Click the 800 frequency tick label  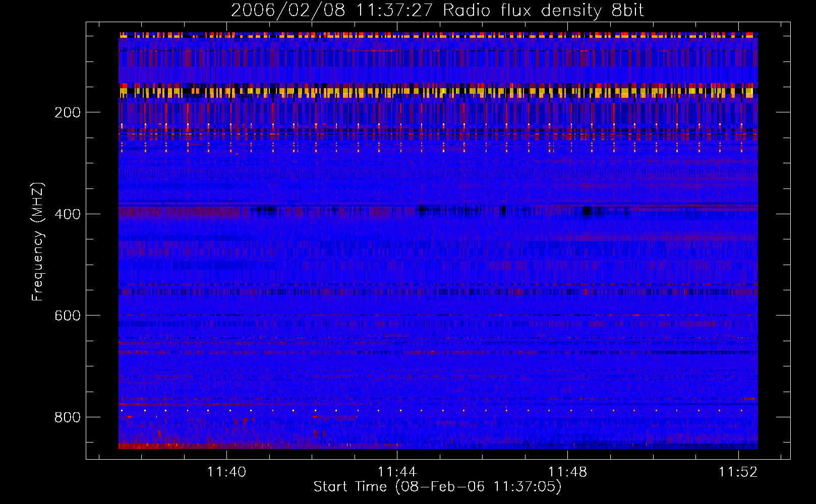(68, 417)
